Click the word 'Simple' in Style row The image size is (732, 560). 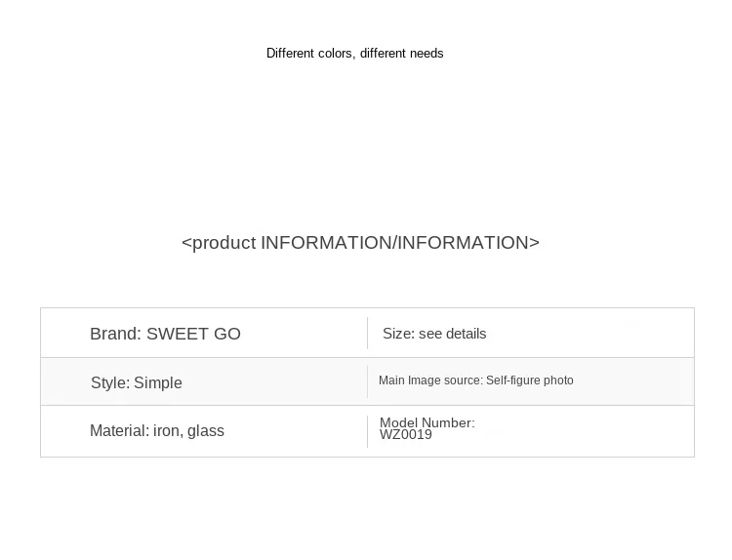158,382
